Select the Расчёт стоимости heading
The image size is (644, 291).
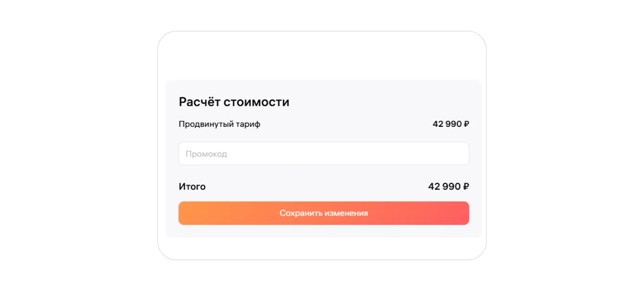click(x=234, y=102)
